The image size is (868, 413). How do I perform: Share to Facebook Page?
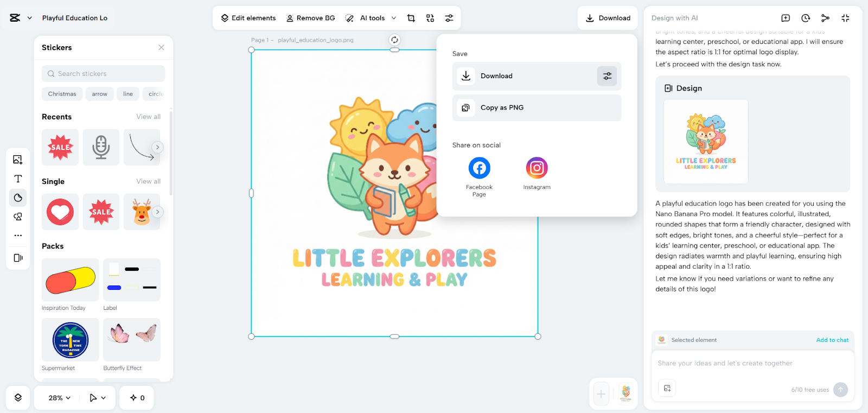479,168
